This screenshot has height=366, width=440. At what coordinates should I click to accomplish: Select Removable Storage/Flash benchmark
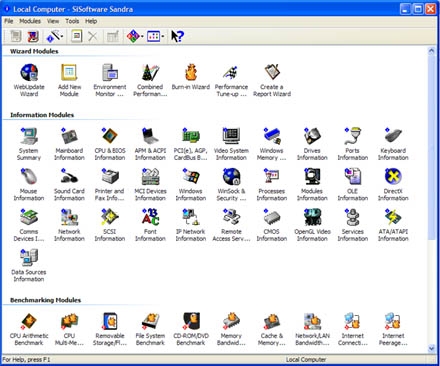pos(110,329)
